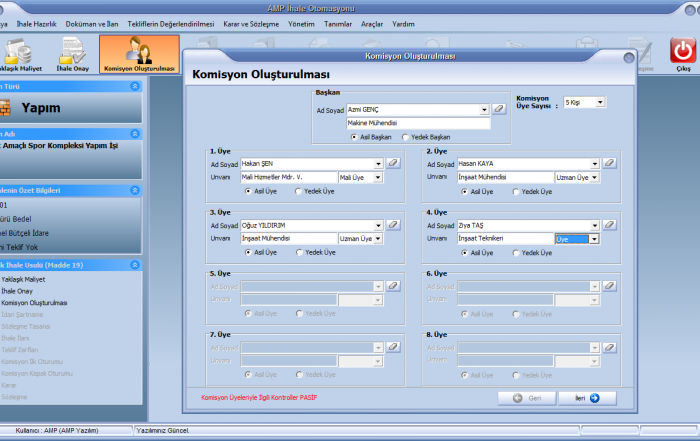Choose Yedek Üye for 1. Üye
The height and width of the screenshot is (441, 700).
click(300, 191)
